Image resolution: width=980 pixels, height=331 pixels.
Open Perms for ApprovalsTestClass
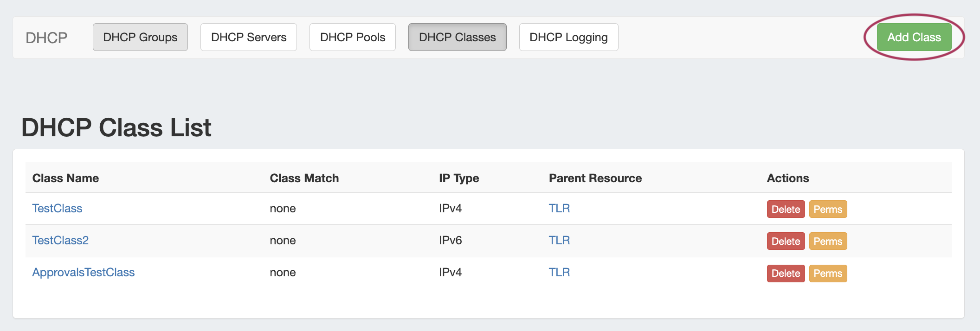[x=828, y=274]
